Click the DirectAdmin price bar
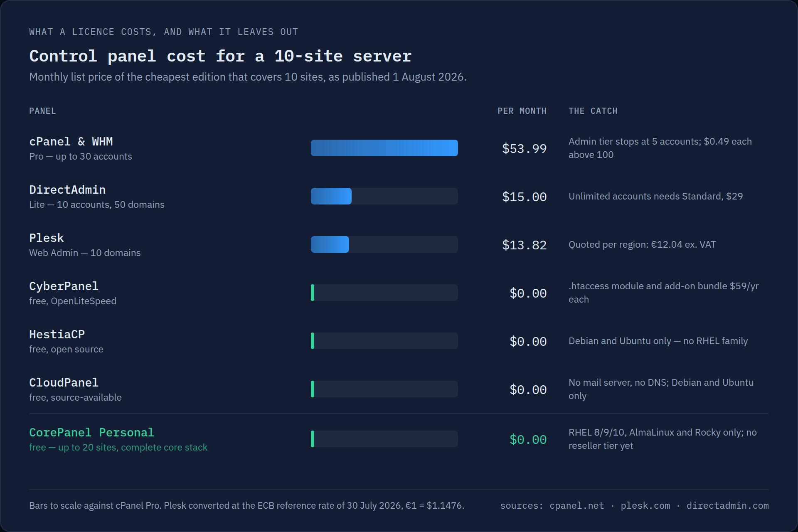 point(384,196)
